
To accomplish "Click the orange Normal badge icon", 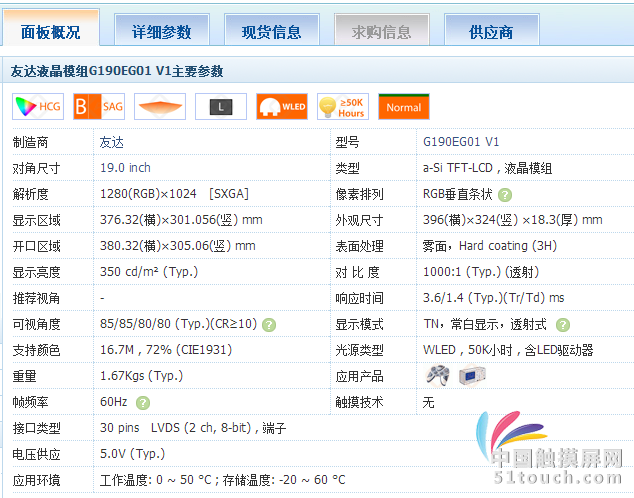I will tap(404, 107).
